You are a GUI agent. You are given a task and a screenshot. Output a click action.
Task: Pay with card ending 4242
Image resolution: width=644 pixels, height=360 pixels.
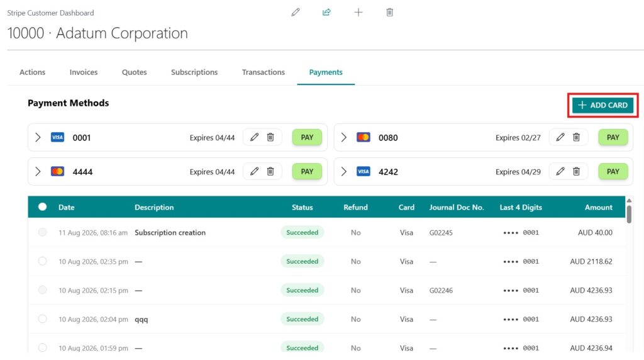point(613,171)
